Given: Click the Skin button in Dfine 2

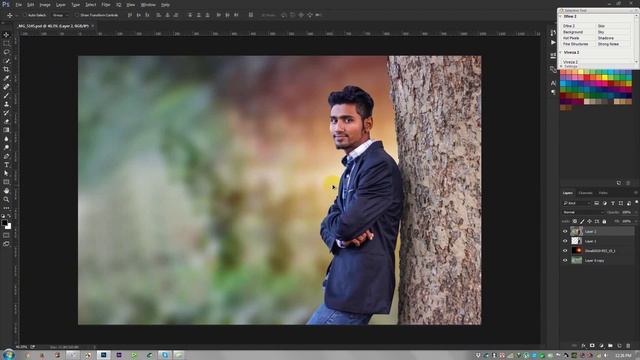Looking at the screenshot, I should [x=613, y=26].
